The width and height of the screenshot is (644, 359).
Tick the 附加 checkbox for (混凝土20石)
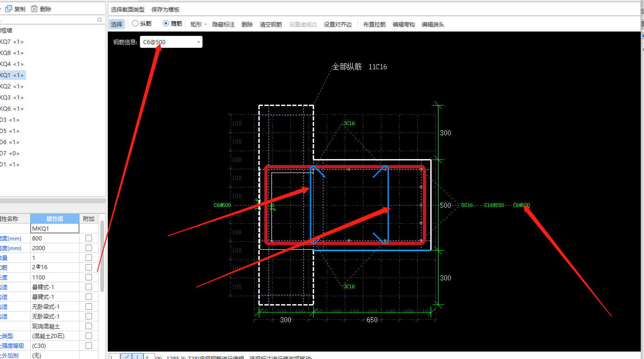click(89, 336)
